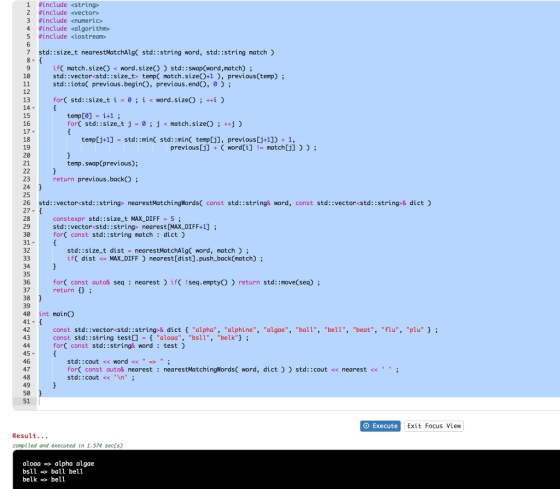Click the dict initializer line with "alpha"

245,330
